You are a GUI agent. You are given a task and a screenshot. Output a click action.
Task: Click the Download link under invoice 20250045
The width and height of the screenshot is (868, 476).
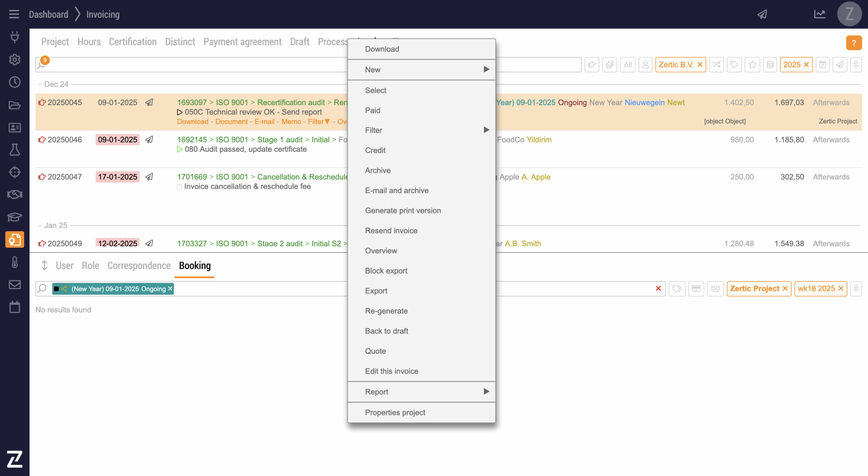coord(193,121)
